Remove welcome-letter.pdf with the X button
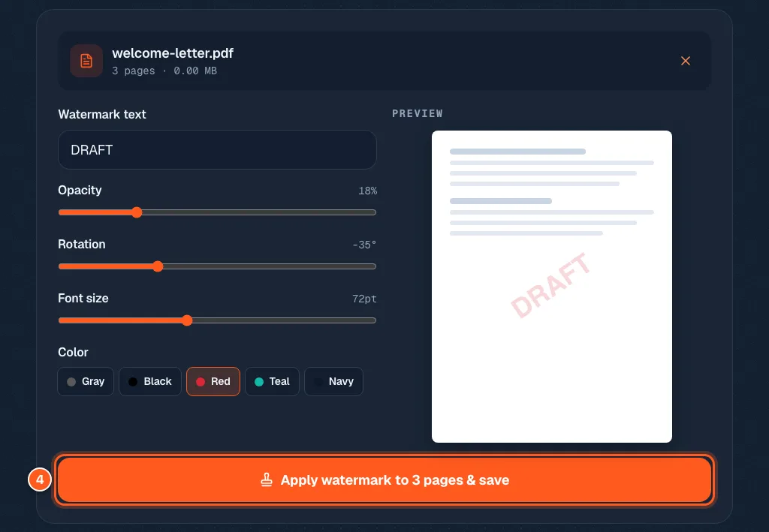This screenshot has width=769, height=532. point(686,61)
